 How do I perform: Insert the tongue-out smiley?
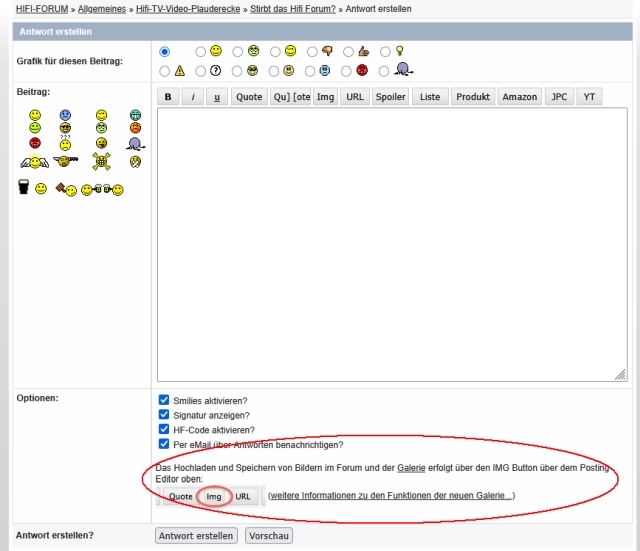tap(101, 143)
